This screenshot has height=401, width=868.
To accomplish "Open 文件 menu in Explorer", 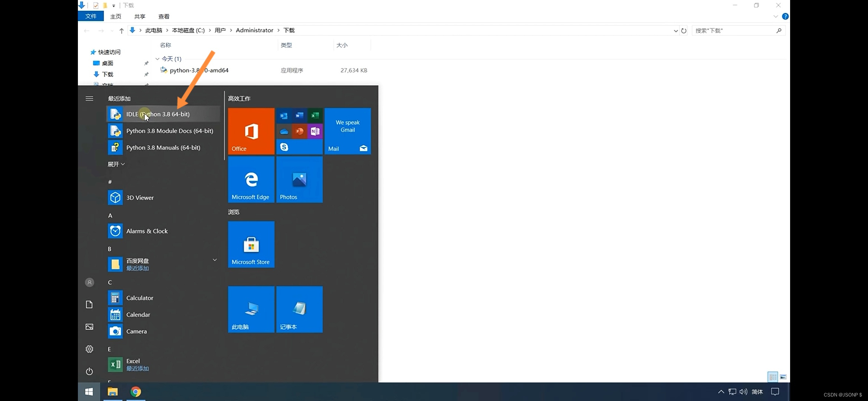I will coord(91,16).
